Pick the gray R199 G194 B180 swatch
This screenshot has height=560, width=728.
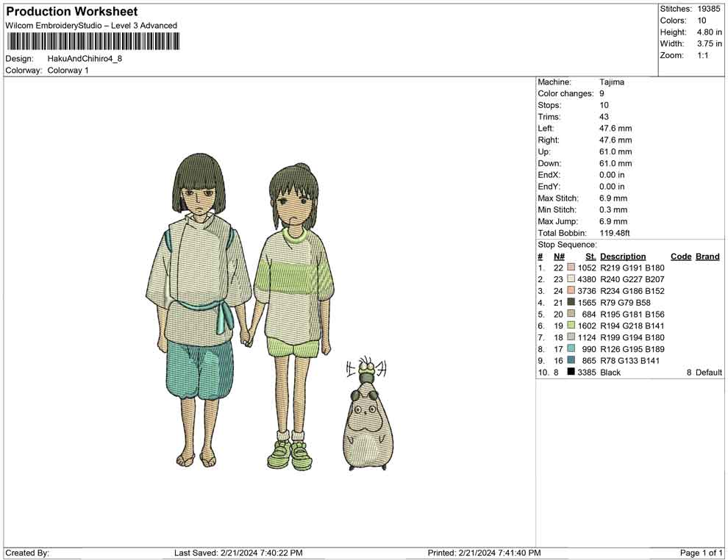click(x=571, y=337)
